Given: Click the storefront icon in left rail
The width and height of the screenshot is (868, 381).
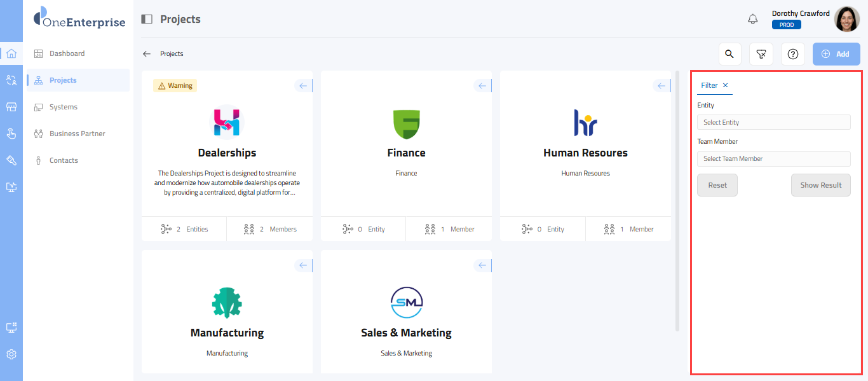Looking at the screenshot, I should click(x=11, y=107).
